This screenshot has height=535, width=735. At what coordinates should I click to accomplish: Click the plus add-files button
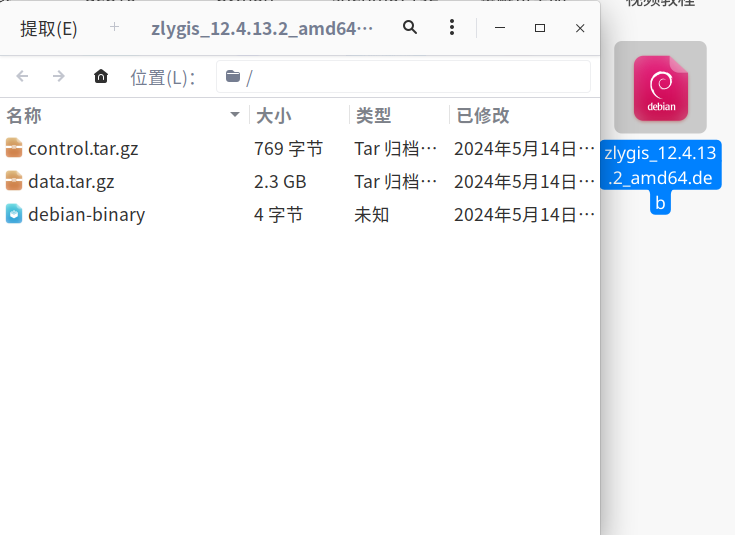[114, 27]
